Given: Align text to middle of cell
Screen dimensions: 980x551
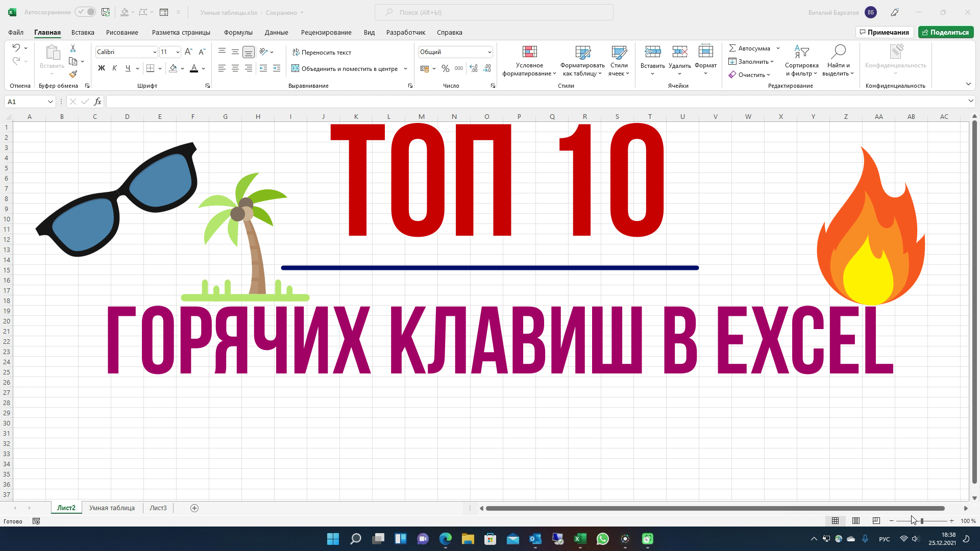Looking at the screenshot, I should (x=235, y=52).
